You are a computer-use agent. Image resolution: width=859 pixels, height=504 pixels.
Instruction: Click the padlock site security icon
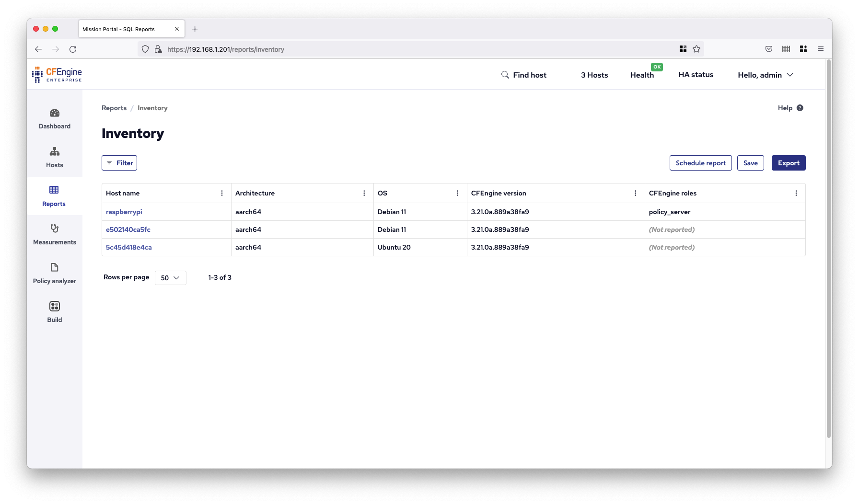(x=158, y=49)
